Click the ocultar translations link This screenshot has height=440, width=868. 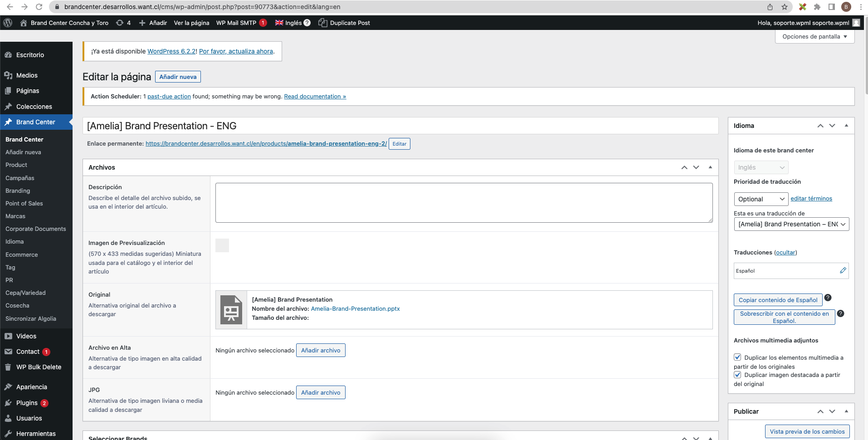(785, 252)
